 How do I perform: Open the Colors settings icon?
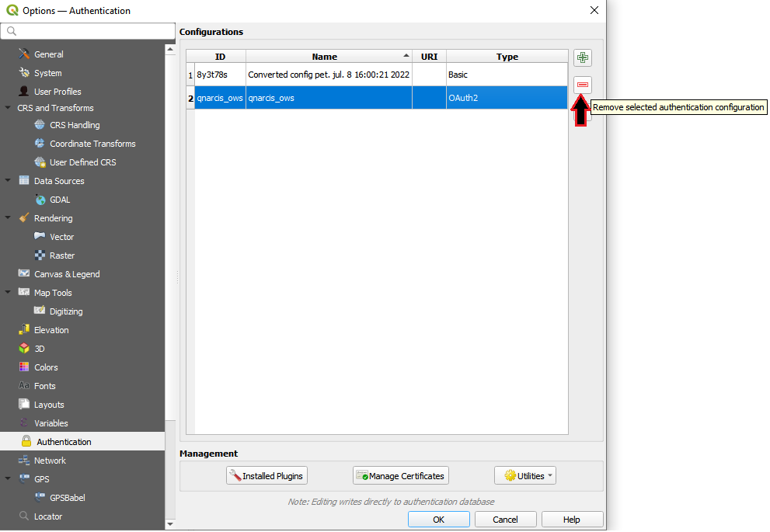(26, 367)
